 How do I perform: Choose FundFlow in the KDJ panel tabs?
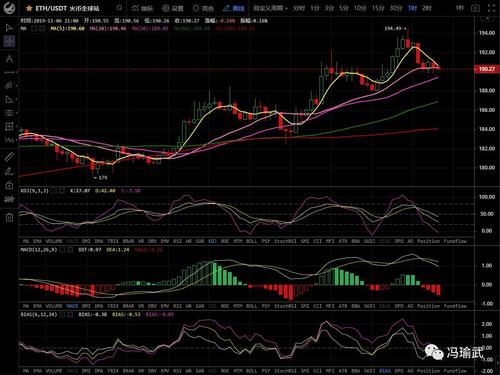point(455,241)
